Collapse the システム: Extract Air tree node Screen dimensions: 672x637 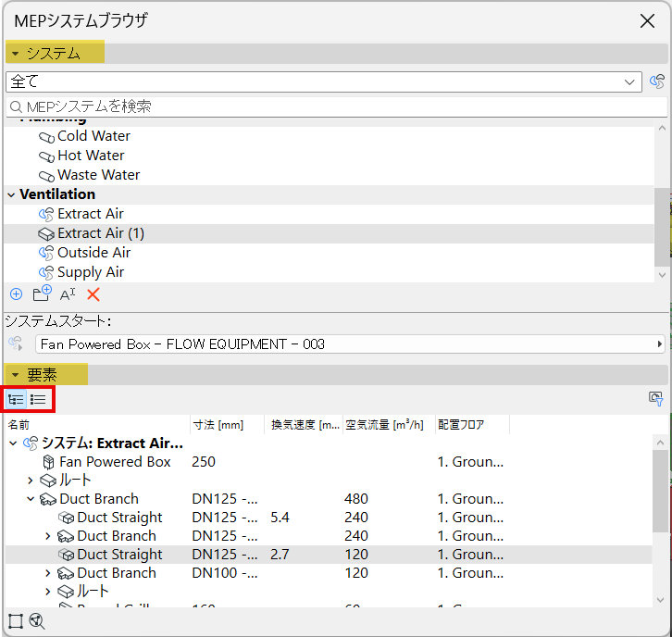[x=13, y=443]
